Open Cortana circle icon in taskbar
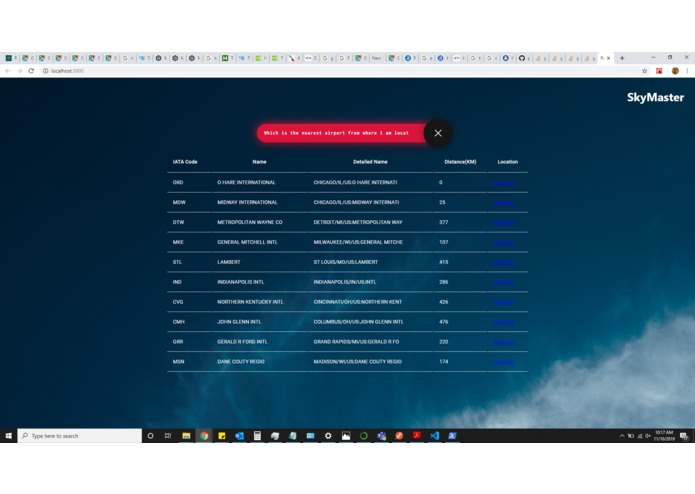Screen dimensions: 695x494 point(150,436)
